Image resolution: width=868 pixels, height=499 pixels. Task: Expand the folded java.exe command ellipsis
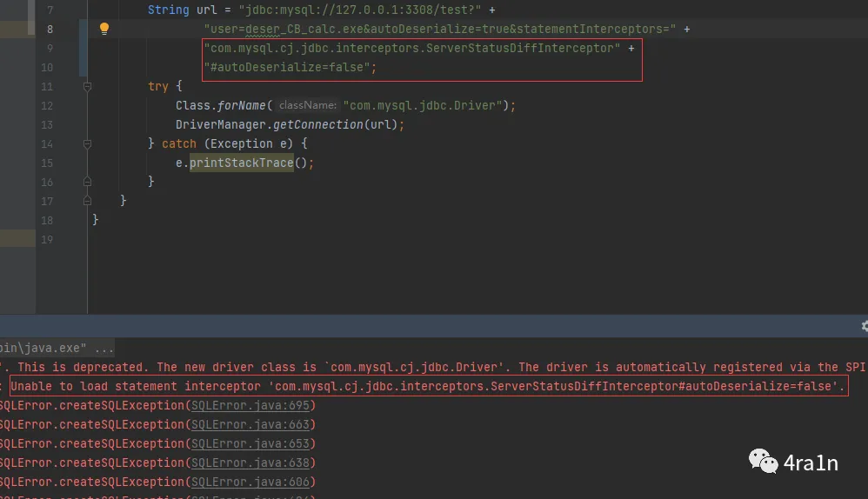point(103,349)
